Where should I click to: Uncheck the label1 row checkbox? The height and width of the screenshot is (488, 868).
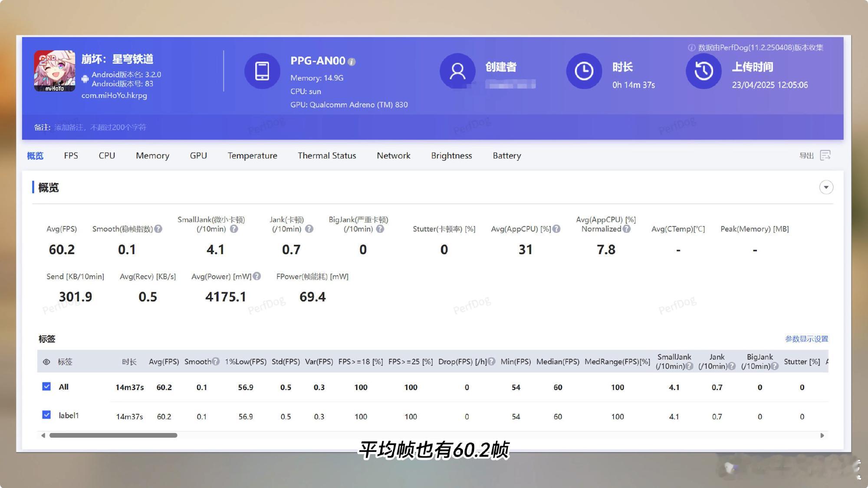[x=46, y=415]
